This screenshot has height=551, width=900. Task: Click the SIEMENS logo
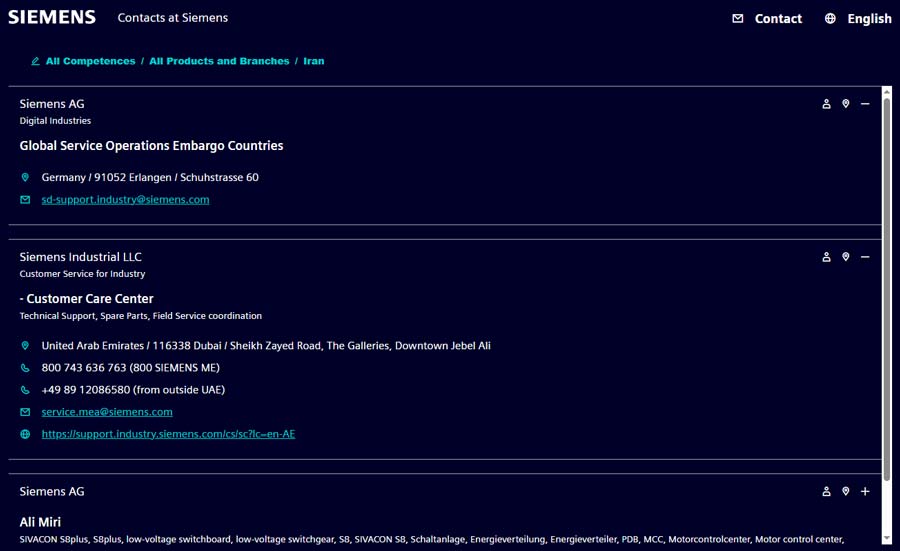click(x=52, y=17)
